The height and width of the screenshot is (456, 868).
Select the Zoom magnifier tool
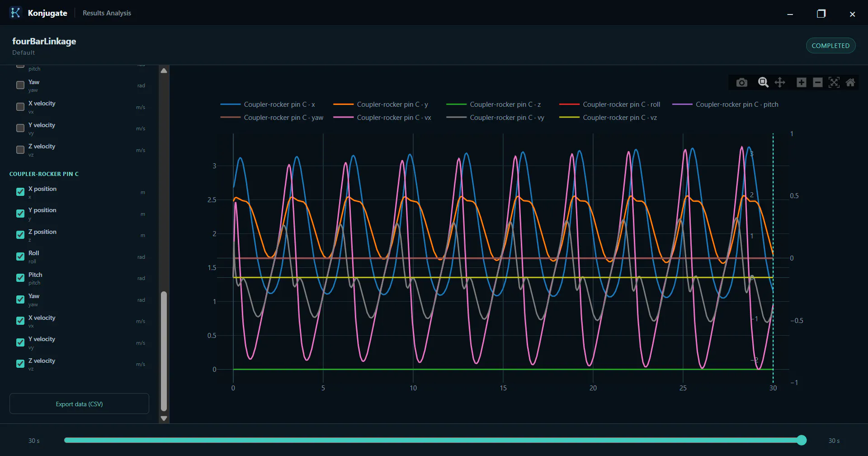tap(763, 82)
